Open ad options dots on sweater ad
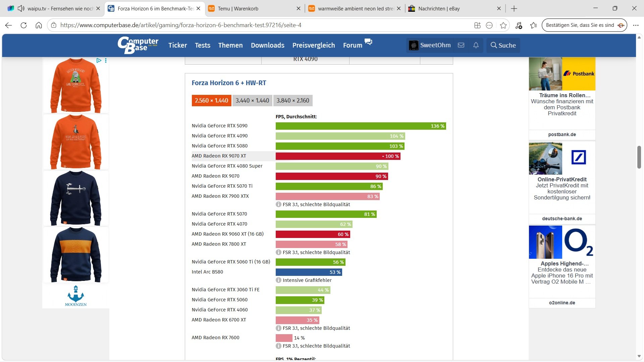 tap(106, 61)
